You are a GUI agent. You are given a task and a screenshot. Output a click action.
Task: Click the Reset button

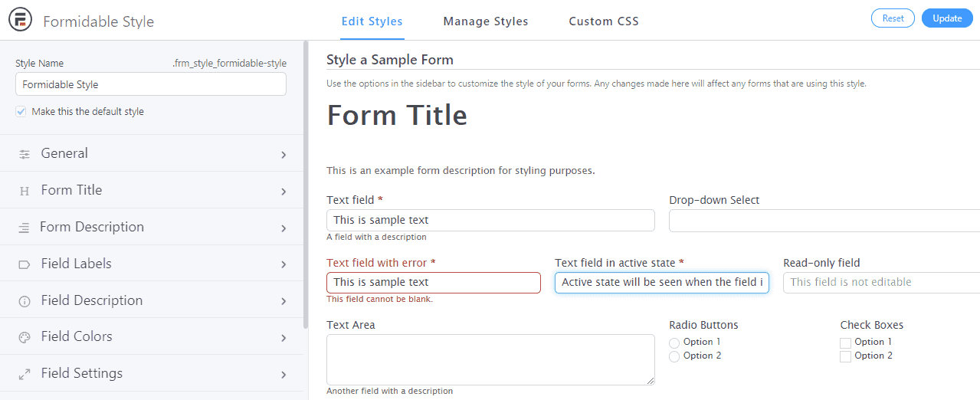point(893,18)
